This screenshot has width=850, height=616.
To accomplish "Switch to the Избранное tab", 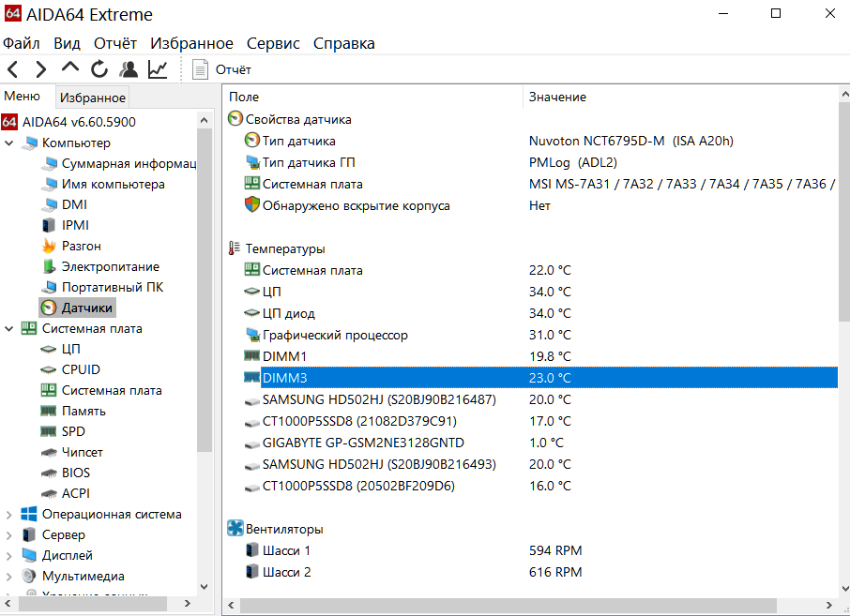I will [92, 98].
